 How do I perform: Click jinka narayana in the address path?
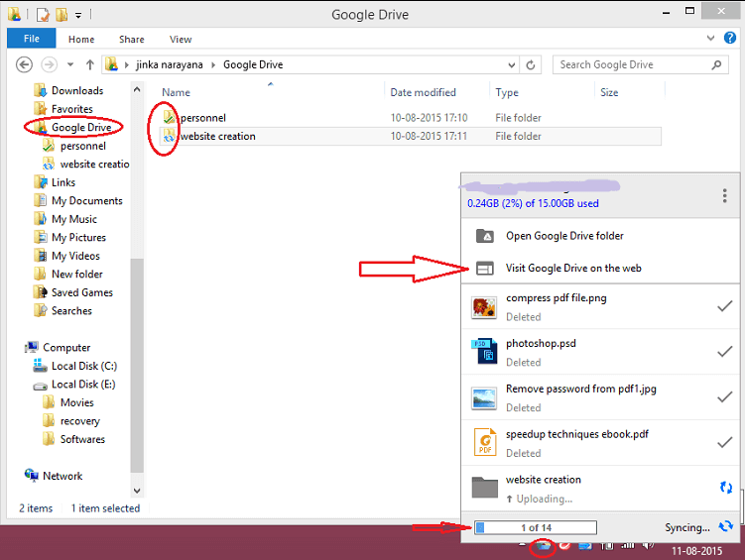coord(170,64)
